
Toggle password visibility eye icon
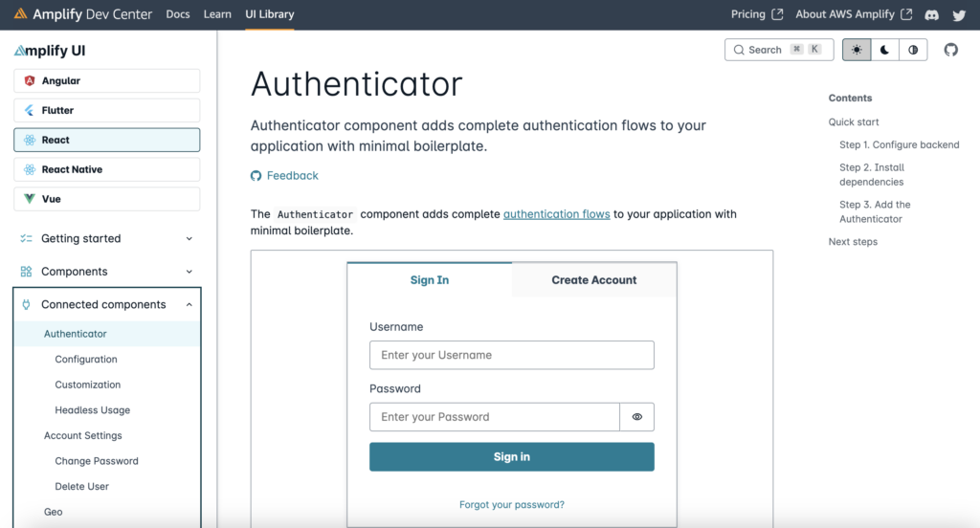636,417
